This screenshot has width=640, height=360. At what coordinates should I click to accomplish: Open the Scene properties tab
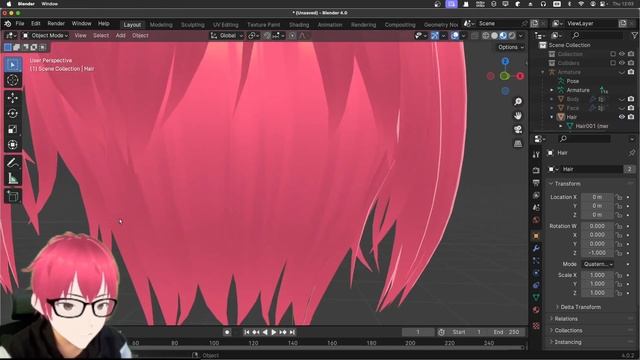pyautogui.click(x=536, y=208)
